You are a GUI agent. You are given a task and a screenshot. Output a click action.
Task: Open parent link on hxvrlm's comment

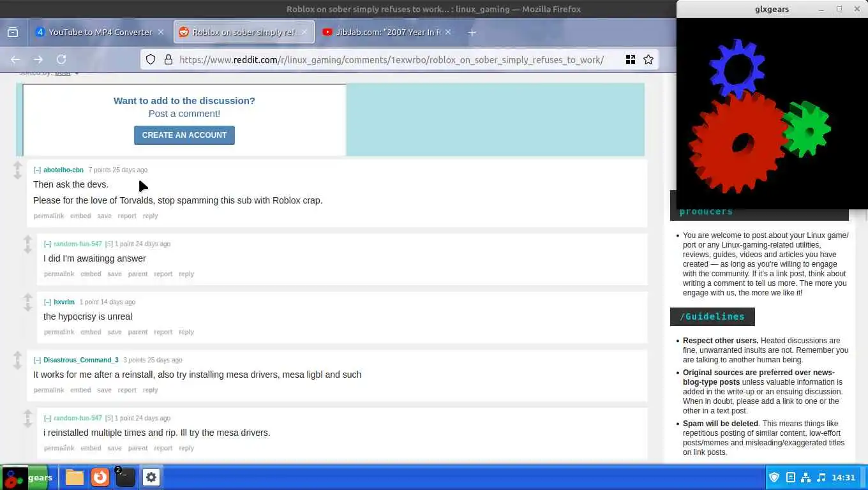click(137, 332)
